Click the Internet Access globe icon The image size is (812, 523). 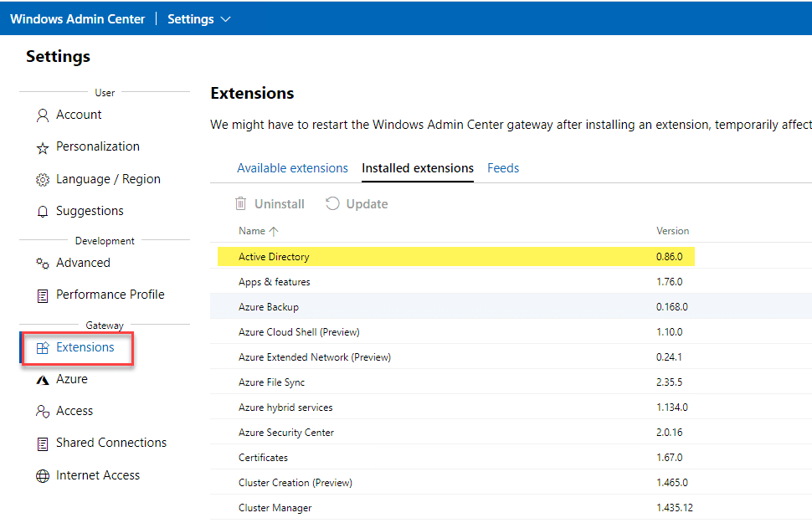coord(43,476)
